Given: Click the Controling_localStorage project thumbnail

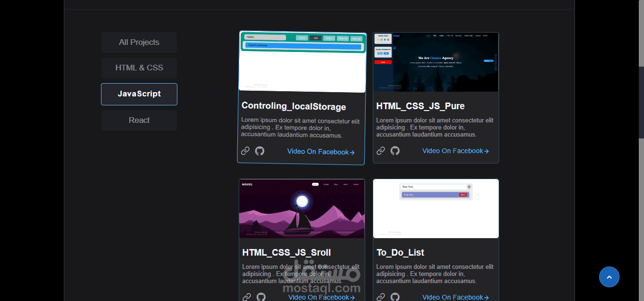Looking at the screenshot, I should click(x=302, y=62).
